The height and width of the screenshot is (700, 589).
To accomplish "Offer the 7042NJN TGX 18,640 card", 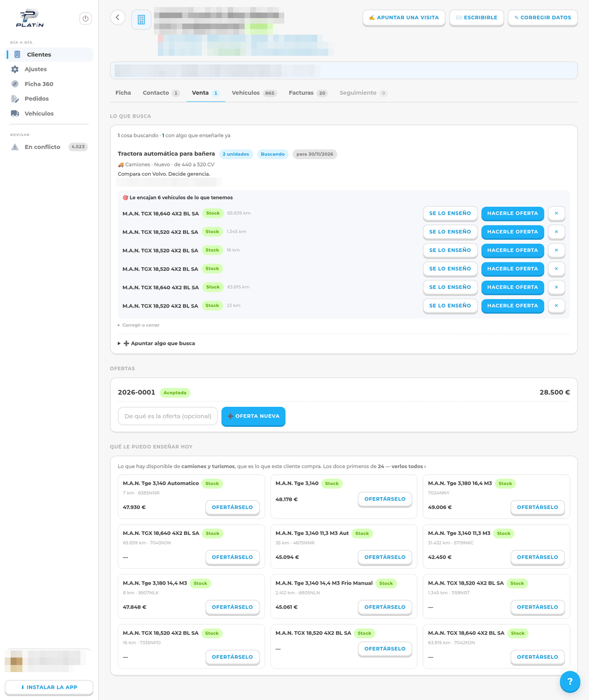I will [537, 657].
